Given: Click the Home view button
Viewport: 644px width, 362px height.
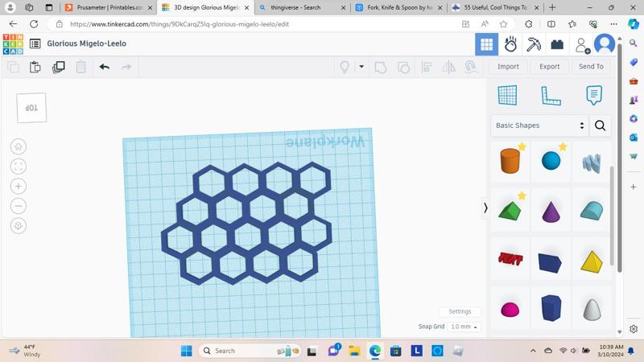Looking at the screenshot, I should (x=18, y=146).
